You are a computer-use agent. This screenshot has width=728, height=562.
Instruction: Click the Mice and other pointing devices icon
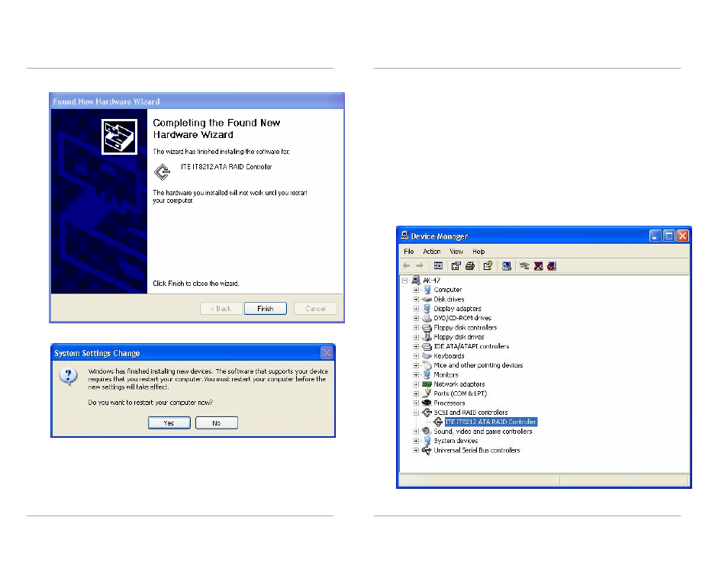tap(427, 365)
